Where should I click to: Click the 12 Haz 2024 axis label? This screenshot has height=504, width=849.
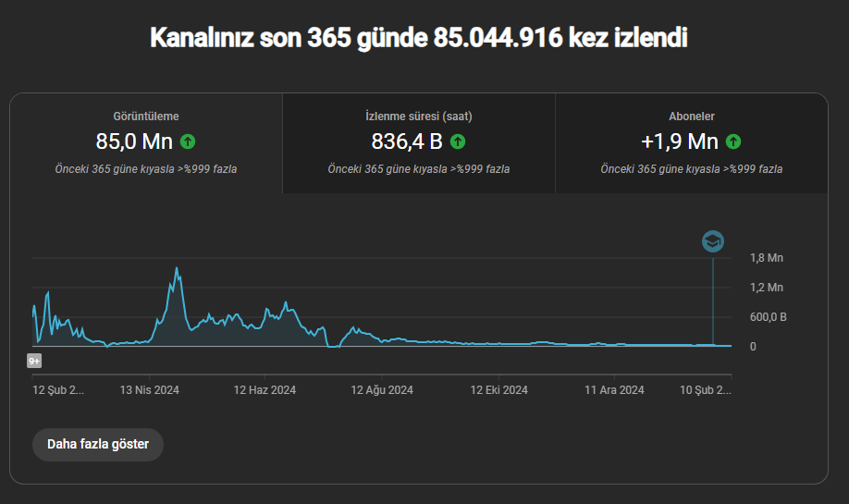tap(265, 389)
